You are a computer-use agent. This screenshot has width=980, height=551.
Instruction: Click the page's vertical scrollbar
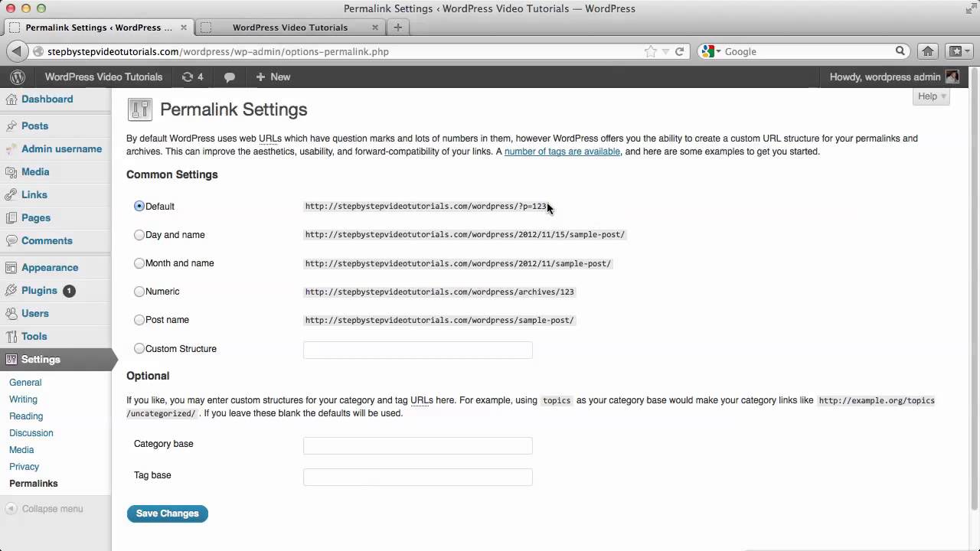(x=974, y=288)
